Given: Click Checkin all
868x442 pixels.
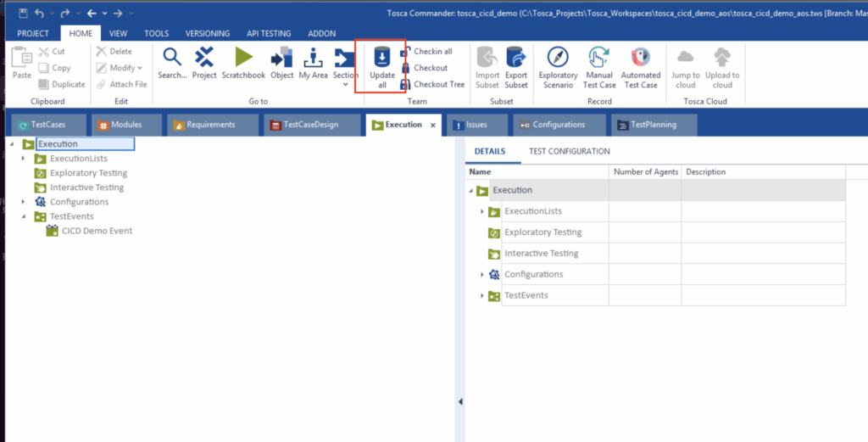Looking at the screenshot, I should coord(426,52).
